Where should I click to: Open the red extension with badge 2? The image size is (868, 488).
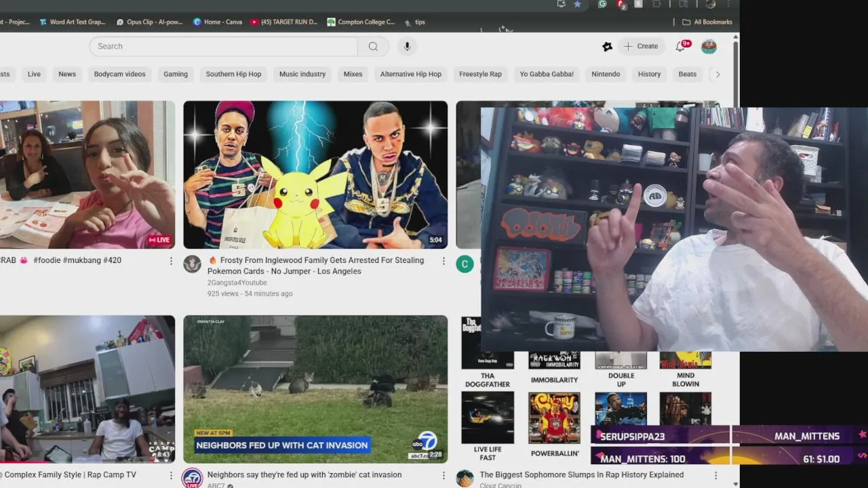pyautogui.click(x=620, y=4)
